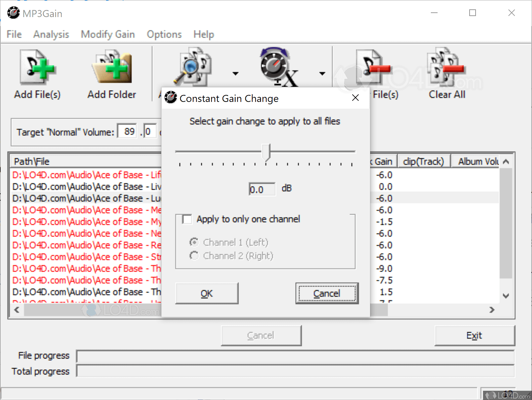The width and height of the screenshot is (532, 400).
Task: Click the Exit button
Action: (475, 336)
